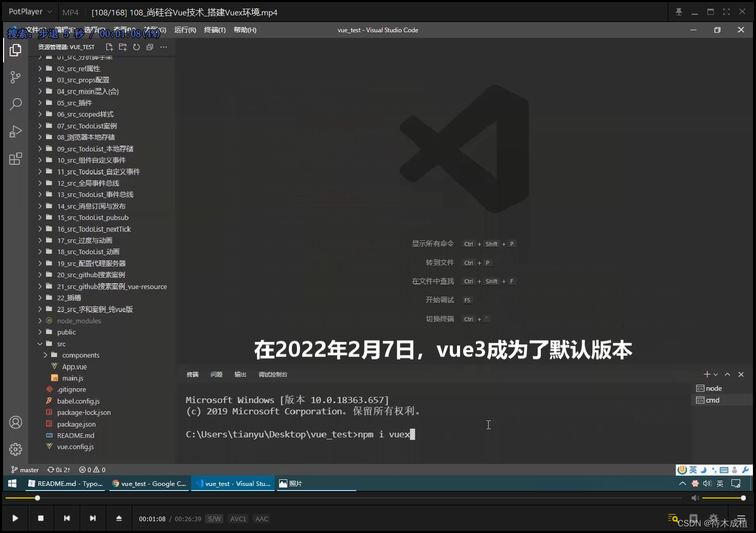Toggle PotPlayer fullscreen mode

pyautogui.click(x=726, y=12)
